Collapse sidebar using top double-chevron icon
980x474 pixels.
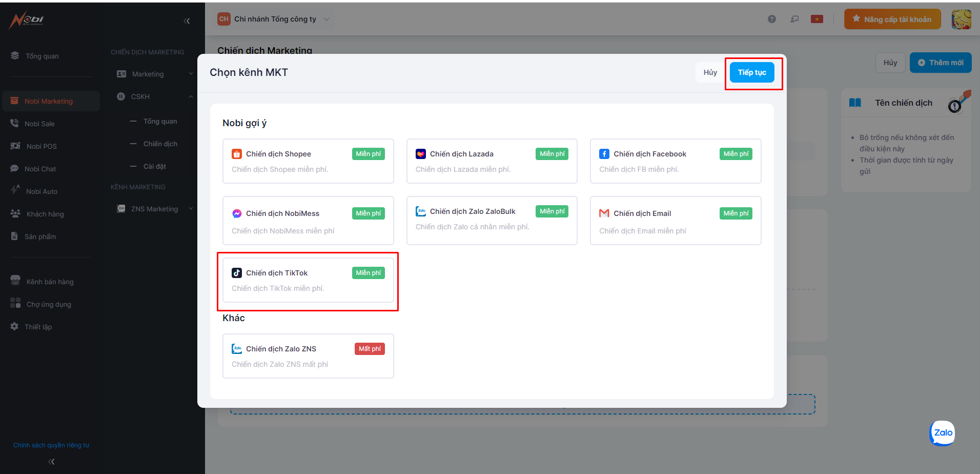pyautogui.click(x=187, y=21)
